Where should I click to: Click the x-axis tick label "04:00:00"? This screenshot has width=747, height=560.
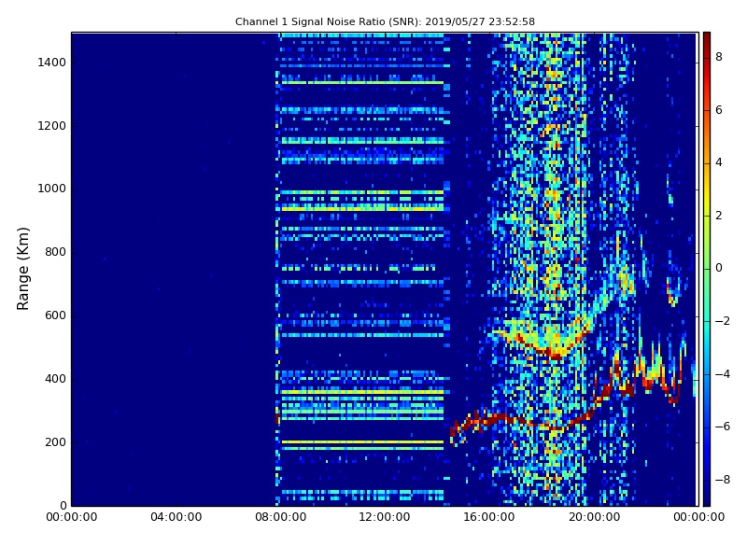176,517
